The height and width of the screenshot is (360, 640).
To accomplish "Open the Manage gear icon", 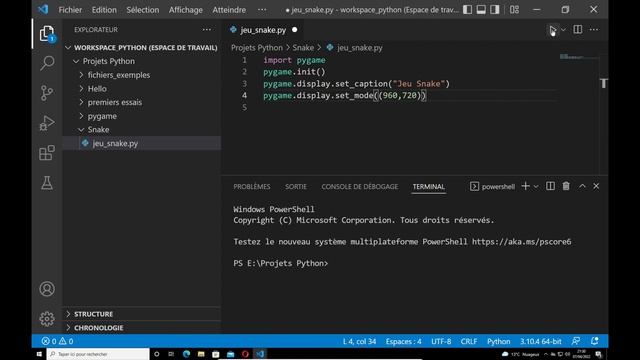I will (47, 318).
